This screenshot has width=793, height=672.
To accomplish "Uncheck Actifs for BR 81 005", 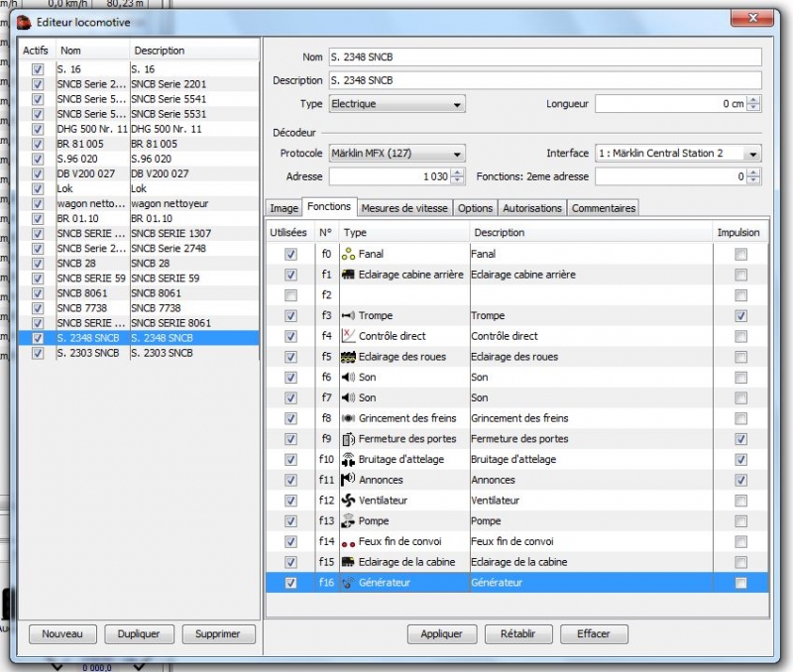I will 37,143.
